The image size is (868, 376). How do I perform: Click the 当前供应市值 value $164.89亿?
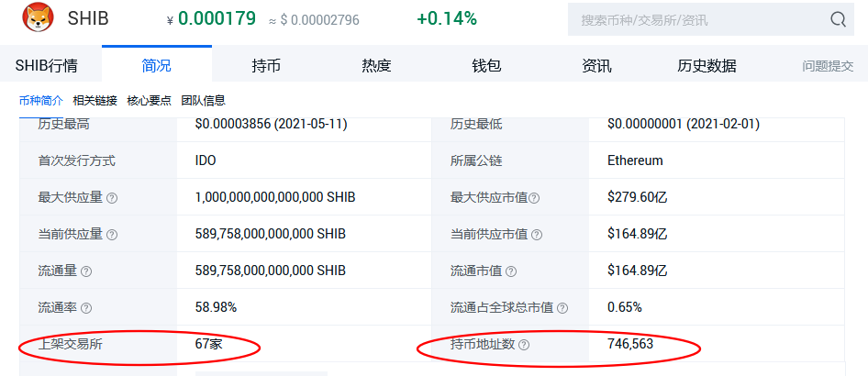tap(637, 234)
